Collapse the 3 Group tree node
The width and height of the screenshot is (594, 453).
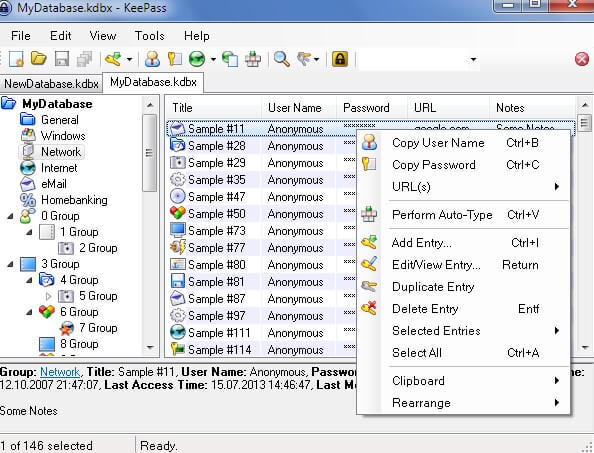pyautogui.click(x=10, y=264)
